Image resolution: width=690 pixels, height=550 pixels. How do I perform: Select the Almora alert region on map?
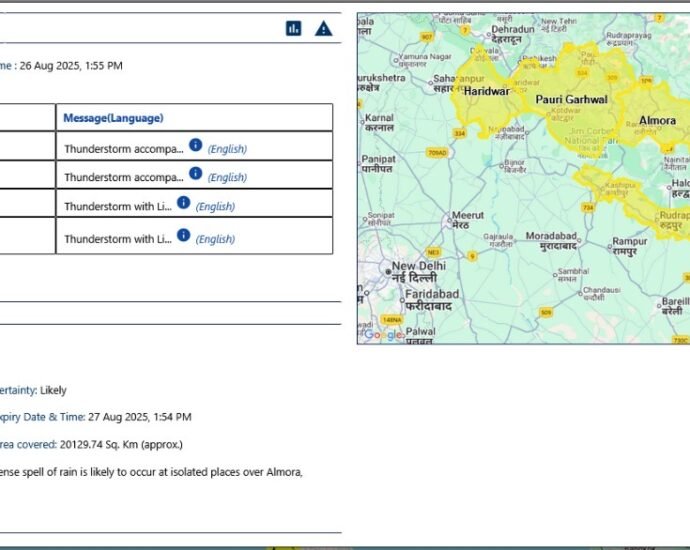(x=657, y=120)
